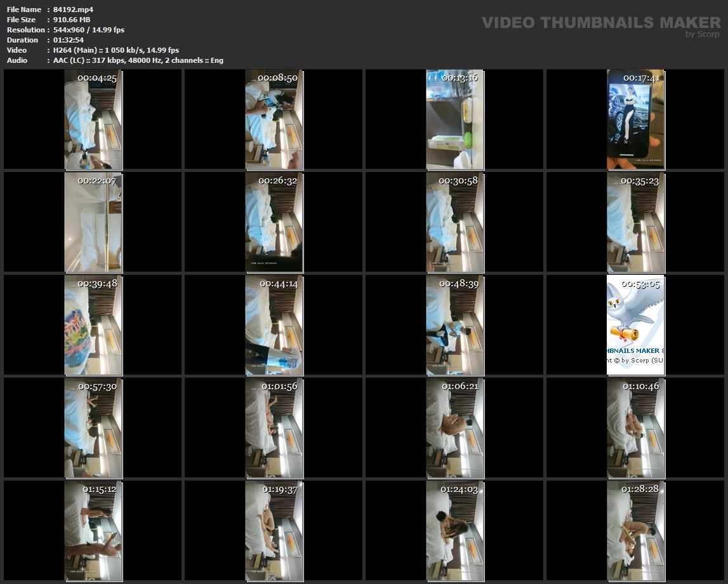Click the frame at 00:22:07
Screen dimensions: 728x584
(93, 223)
